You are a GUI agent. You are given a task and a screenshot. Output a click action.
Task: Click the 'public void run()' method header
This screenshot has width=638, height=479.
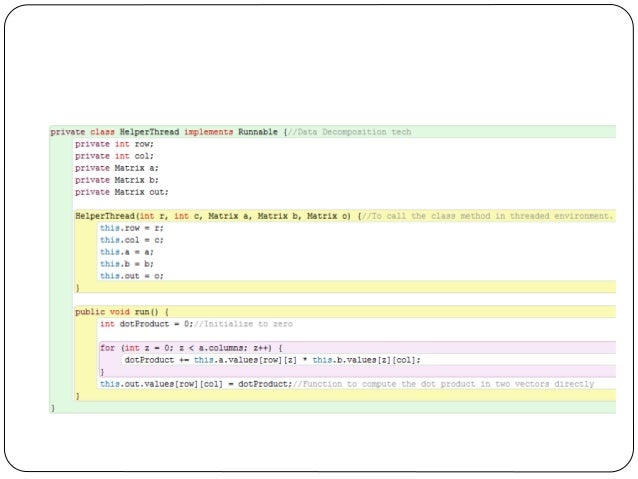tap(121, 312)
